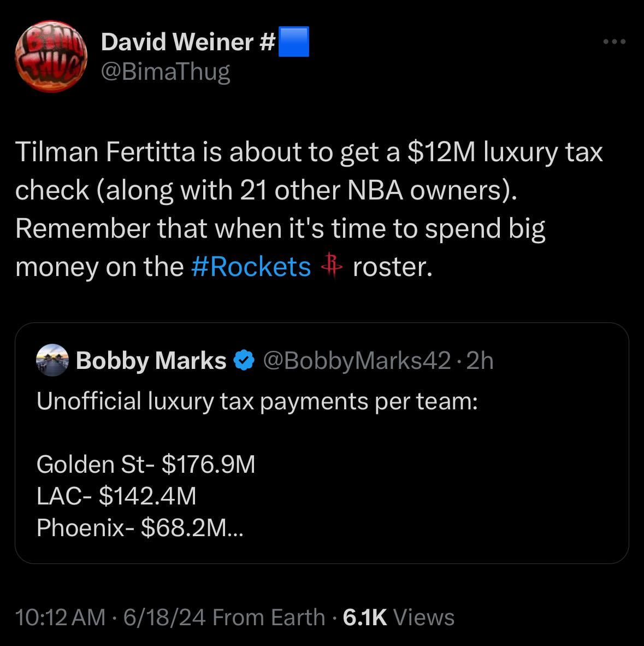Click Bobby Marks's small profile picture
This screenshot has height=646, width=644.
click(x=52, y=360)
